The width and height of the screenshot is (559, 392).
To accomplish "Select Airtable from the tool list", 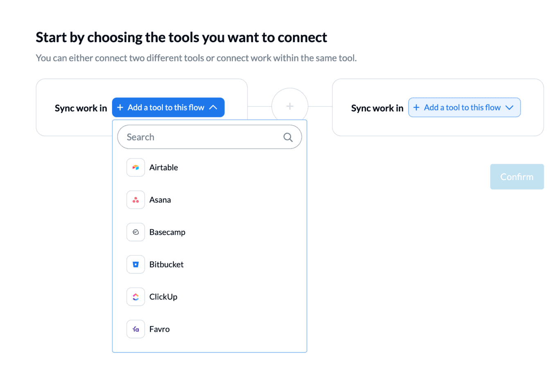I will 210,167.
